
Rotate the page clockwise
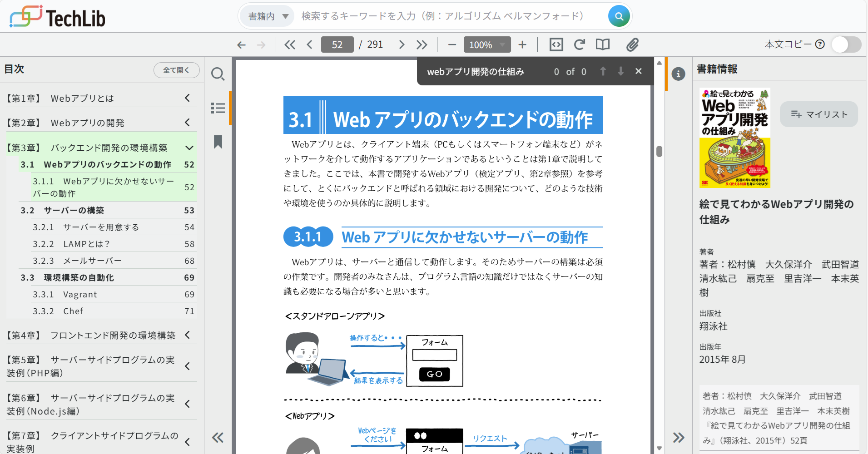point(579,44)
